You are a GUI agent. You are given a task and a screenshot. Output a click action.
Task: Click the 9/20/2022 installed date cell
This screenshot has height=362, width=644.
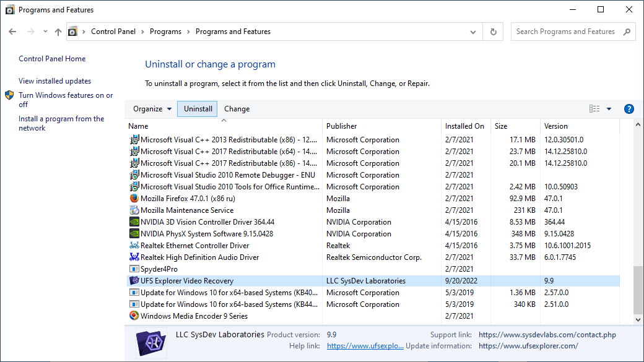tap(461, 281)
